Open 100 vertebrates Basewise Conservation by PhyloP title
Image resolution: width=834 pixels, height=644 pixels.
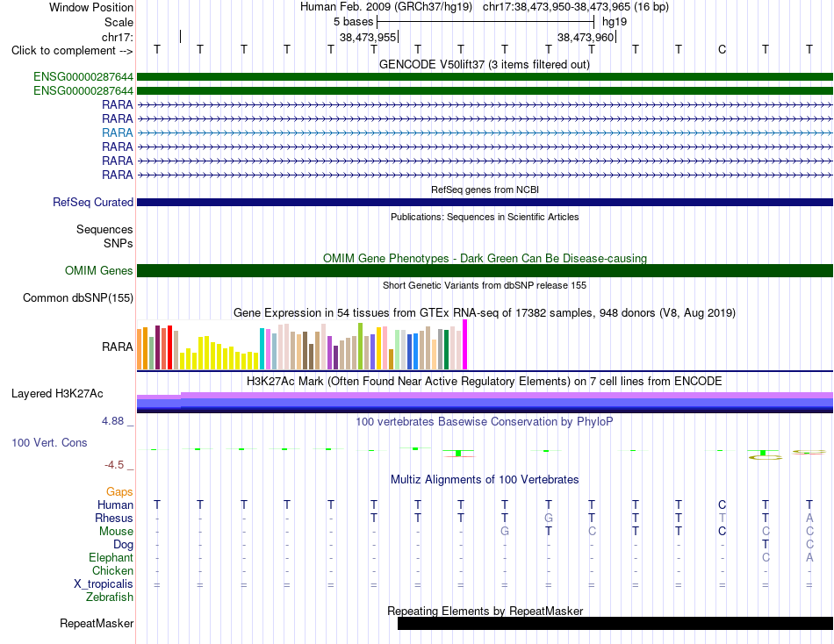(485, 422)
